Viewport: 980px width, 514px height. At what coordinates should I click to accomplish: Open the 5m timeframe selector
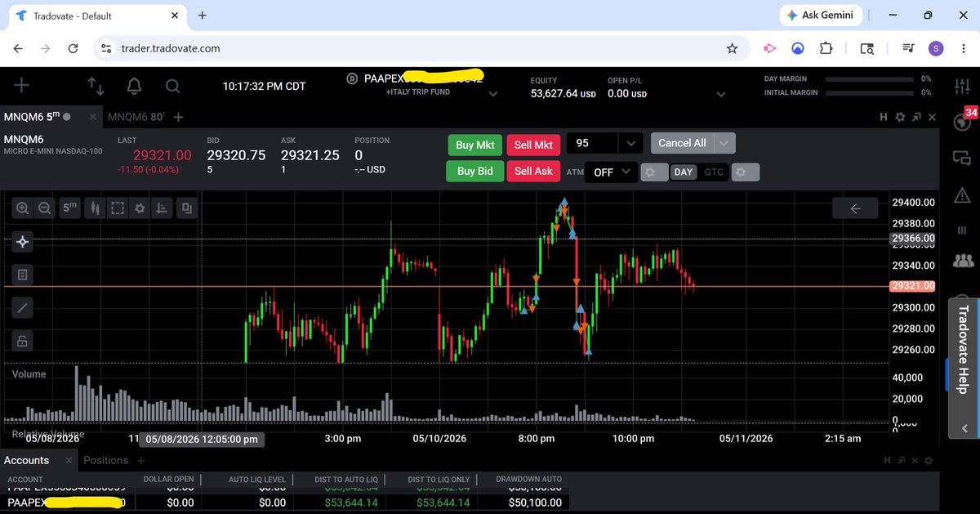(x=71, y=208)
